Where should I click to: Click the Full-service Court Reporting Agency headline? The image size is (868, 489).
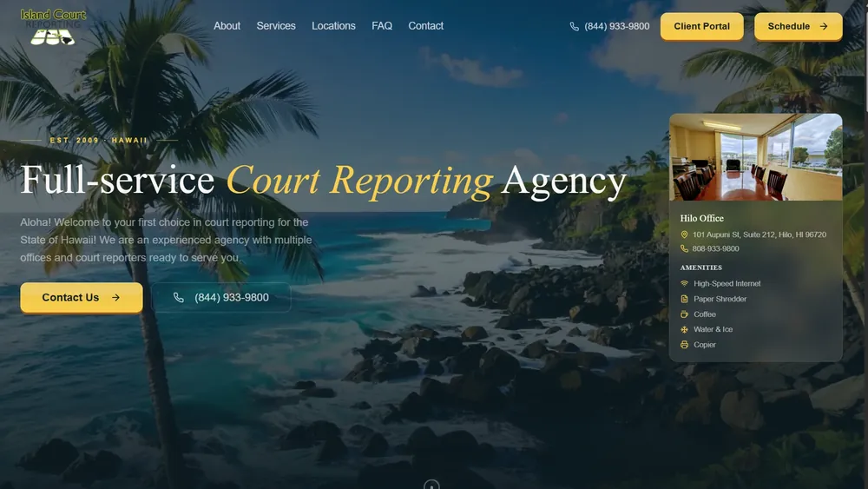[323, 181]
